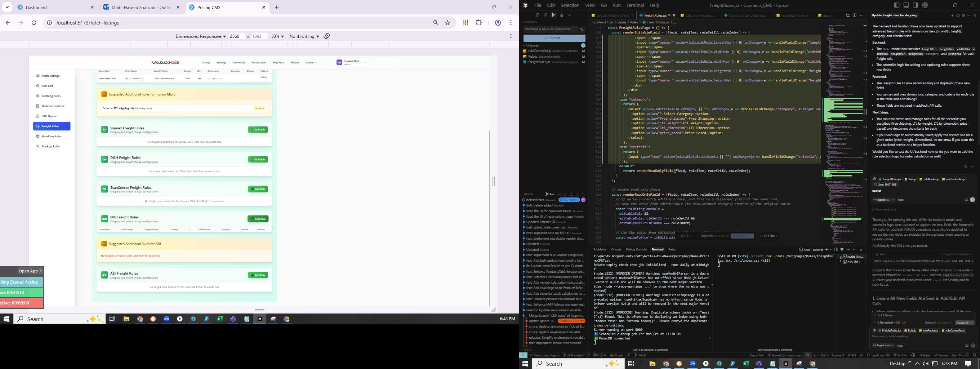The width and height of the screenshot is (980, 369).
Task: Expand Commit button dropdown arrow
Action: (x=582, y=38)
